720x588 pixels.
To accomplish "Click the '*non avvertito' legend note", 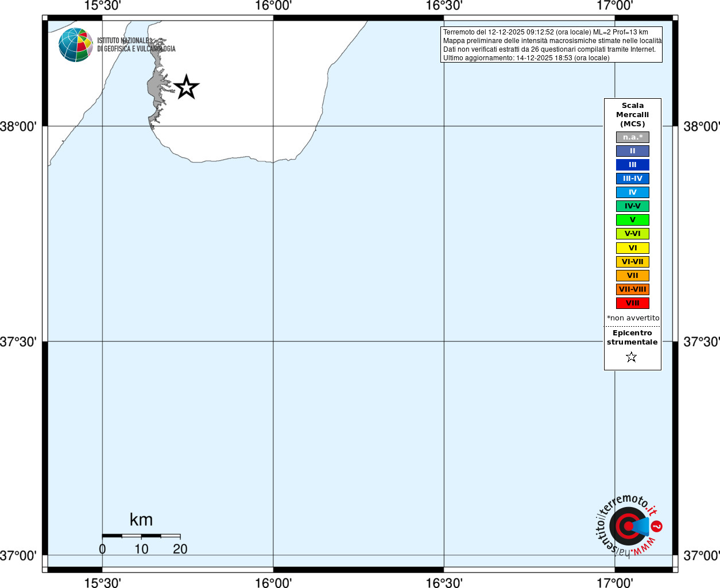I will coord(633,318).
